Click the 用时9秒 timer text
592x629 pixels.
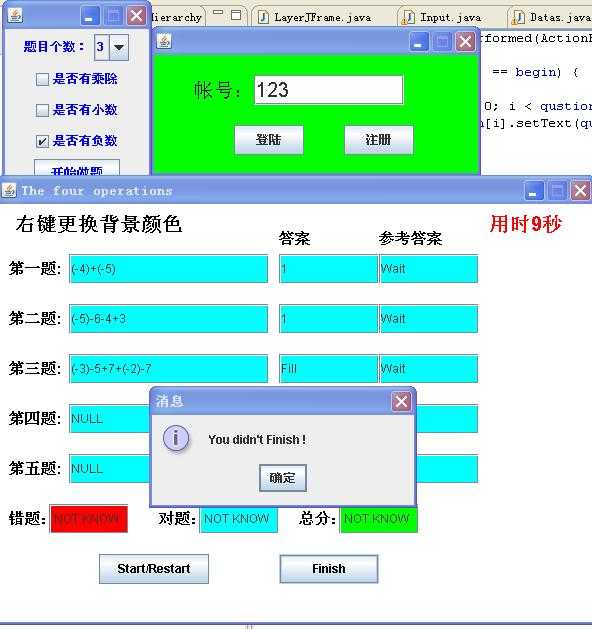click(x=525, y=224)
